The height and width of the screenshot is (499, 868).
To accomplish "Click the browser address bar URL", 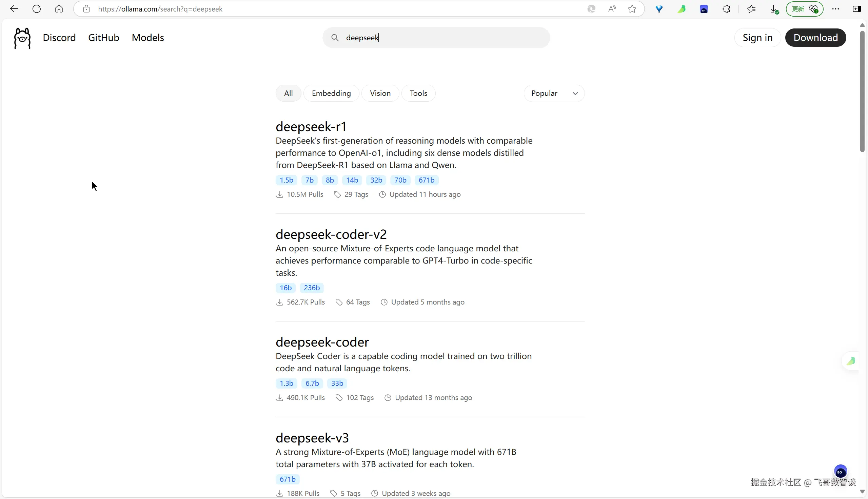I will click(x=160, y=9).
